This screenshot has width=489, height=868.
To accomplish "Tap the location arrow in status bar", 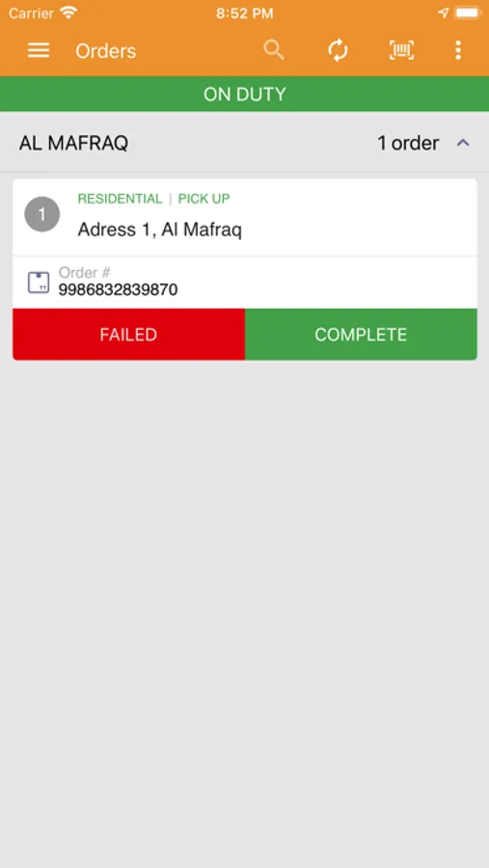I will click(x=443, y=14).
